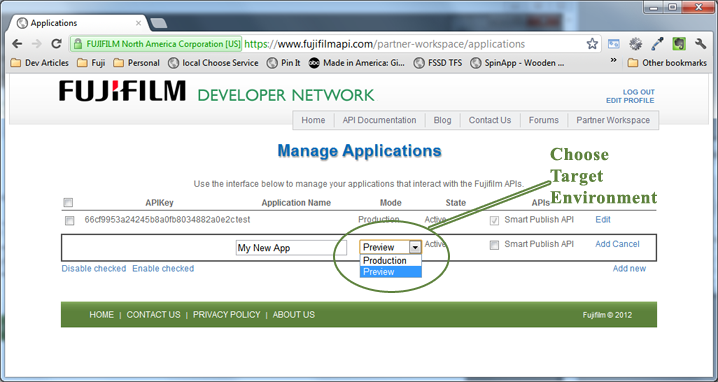This screenshot has width=718, height=382.
Task: Open the Dev Articles bookmark folder
Action: [40, 63]
